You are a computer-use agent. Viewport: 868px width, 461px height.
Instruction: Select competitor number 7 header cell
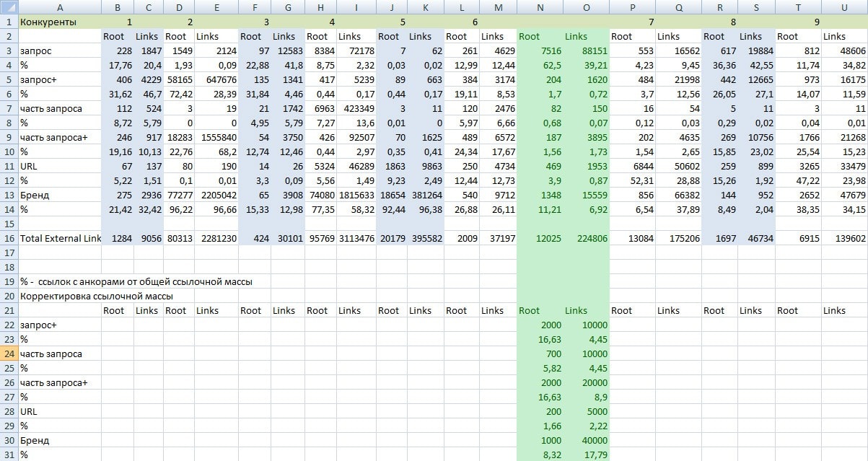(x=632, y=22)
